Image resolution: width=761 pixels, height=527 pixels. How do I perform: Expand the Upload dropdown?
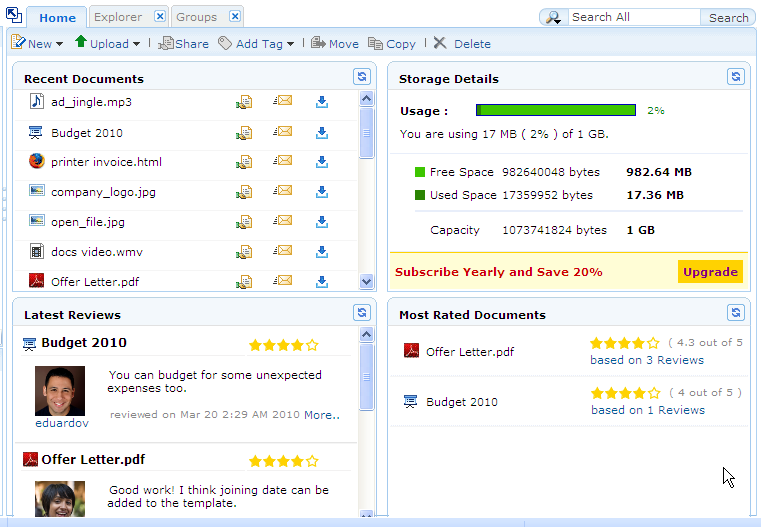click(108, 44)
